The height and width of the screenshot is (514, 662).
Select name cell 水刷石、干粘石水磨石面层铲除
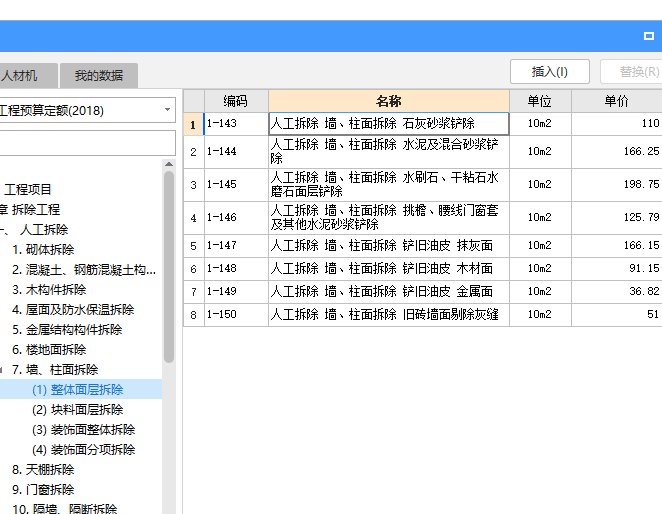[x=389, y=185]
